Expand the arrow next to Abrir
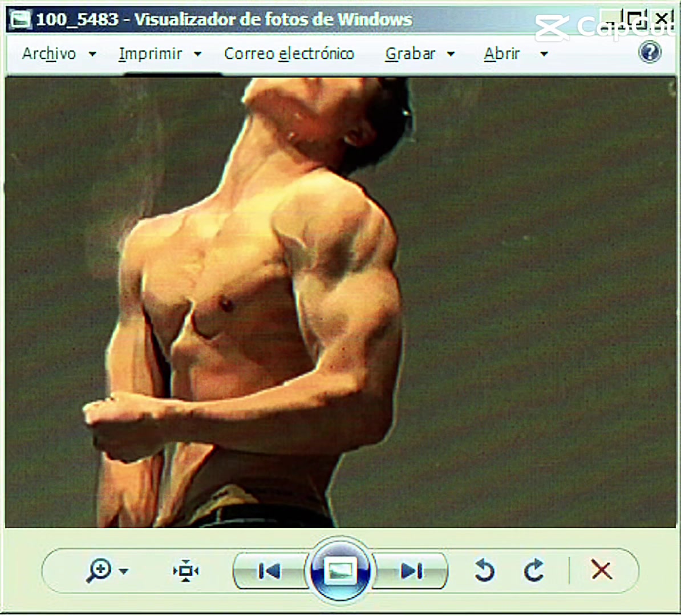The height and width of the screenshot is (616, 681). 544,54
